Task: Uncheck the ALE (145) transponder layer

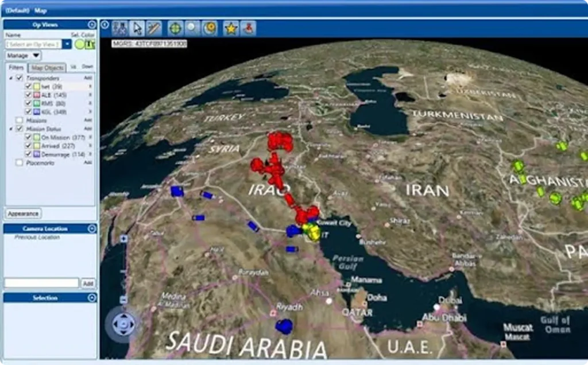Action: (x=29, y=95)
